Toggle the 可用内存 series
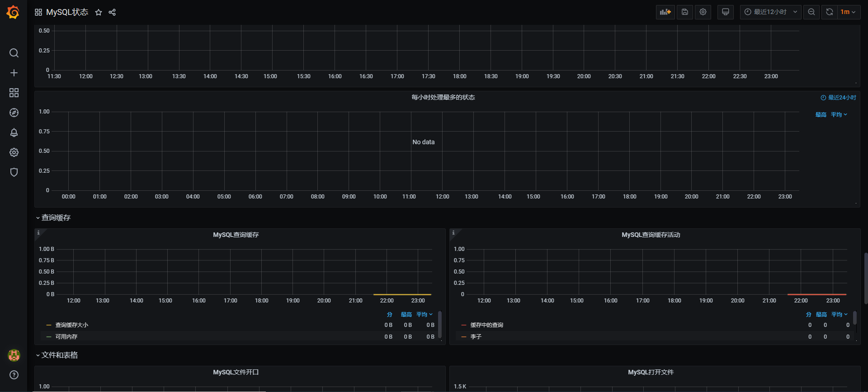The height and width of the screenshot is (392, 868). 66,337
